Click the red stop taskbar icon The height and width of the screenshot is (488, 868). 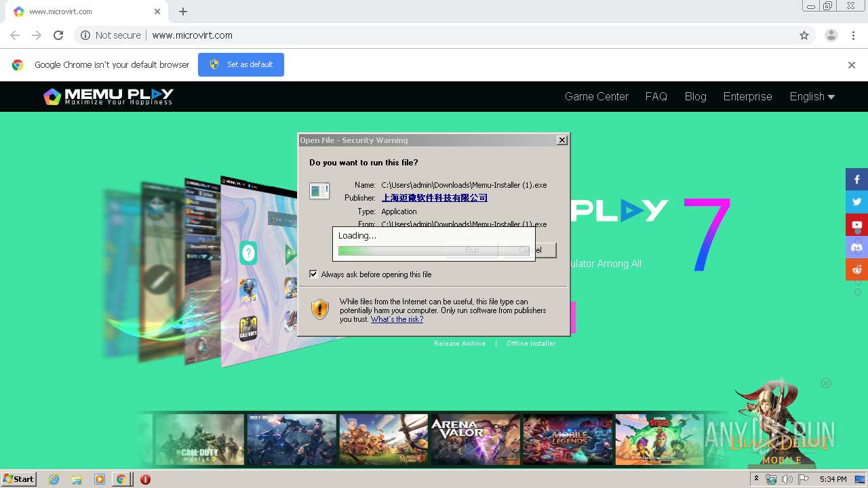point(145,479)
